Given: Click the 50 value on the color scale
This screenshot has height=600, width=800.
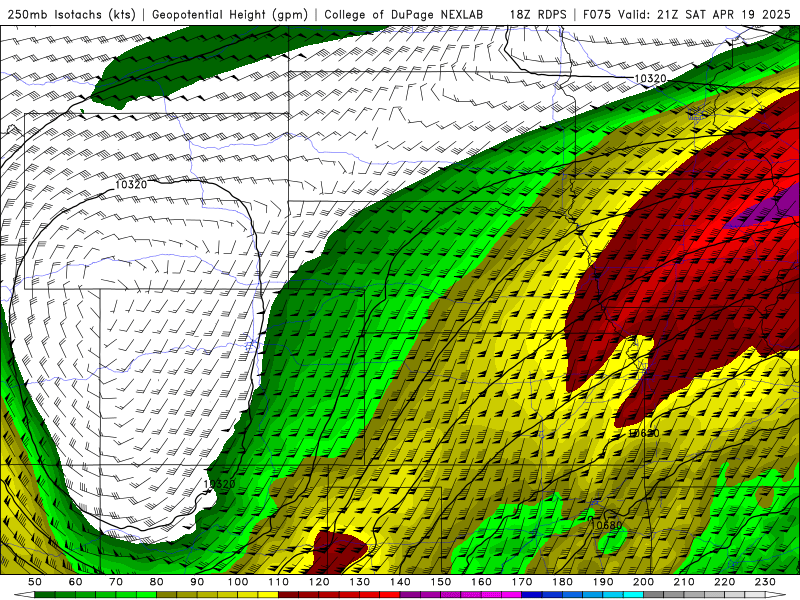Looking at the screenshot, I should [35, 582].
